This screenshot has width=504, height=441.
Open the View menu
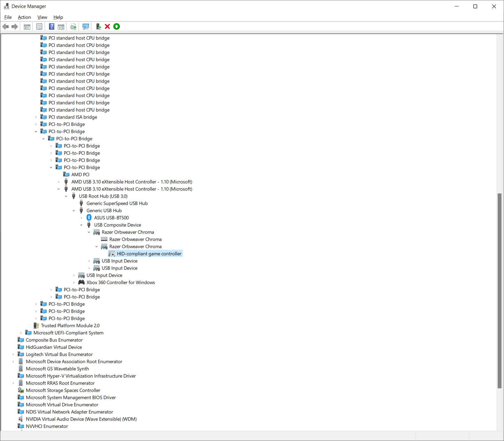(x=42, y=17)
